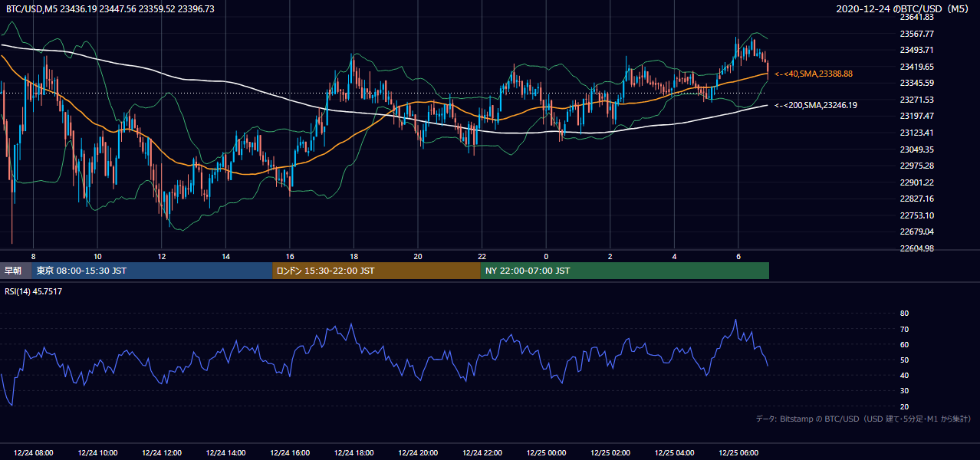Click RSI scale value 20
The width and height of the screenshot is (980, 460).
[x=904, y=406]
